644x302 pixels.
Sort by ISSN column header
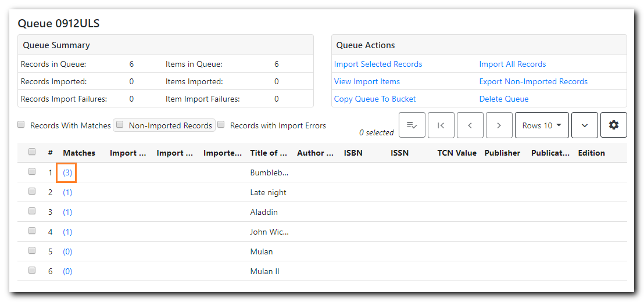(x=400, y=153)
